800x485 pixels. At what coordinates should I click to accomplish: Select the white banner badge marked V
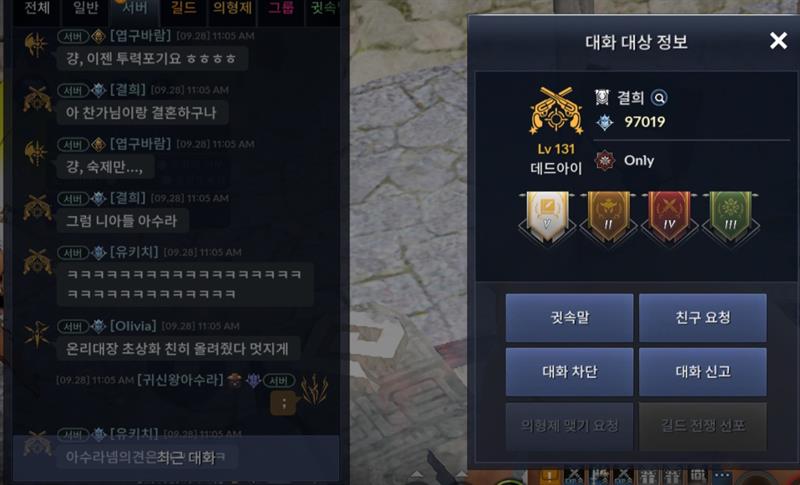point(547,217)
